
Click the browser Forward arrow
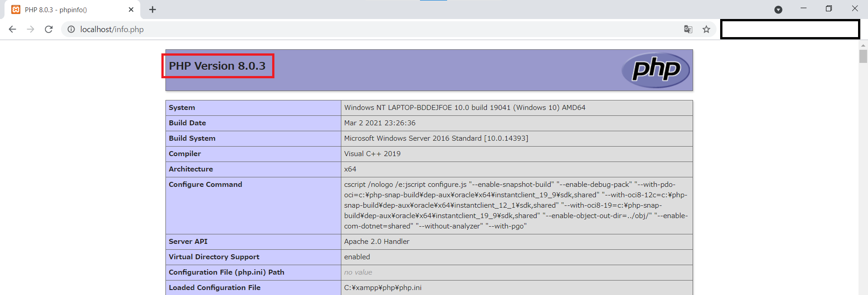[30, 29]
